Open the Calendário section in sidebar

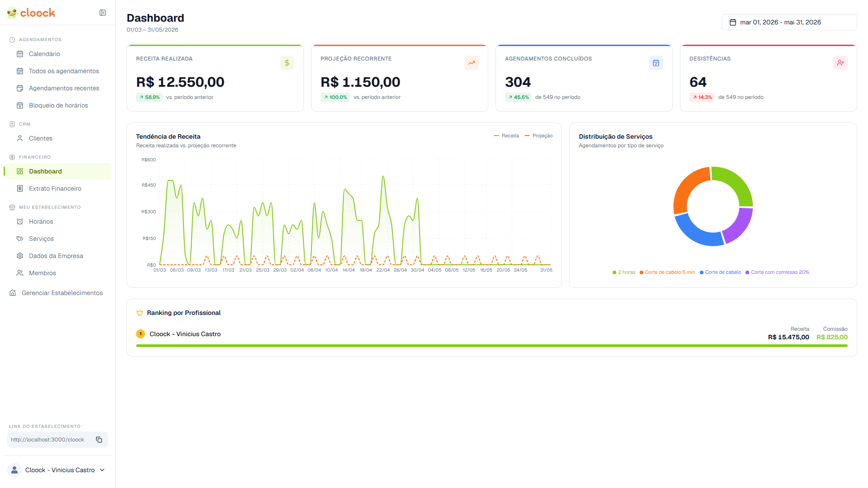(x=44, y=54)
